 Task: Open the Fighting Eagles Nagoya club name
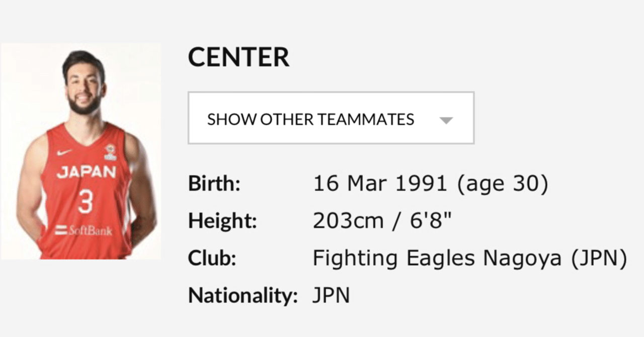pos(437,259)
